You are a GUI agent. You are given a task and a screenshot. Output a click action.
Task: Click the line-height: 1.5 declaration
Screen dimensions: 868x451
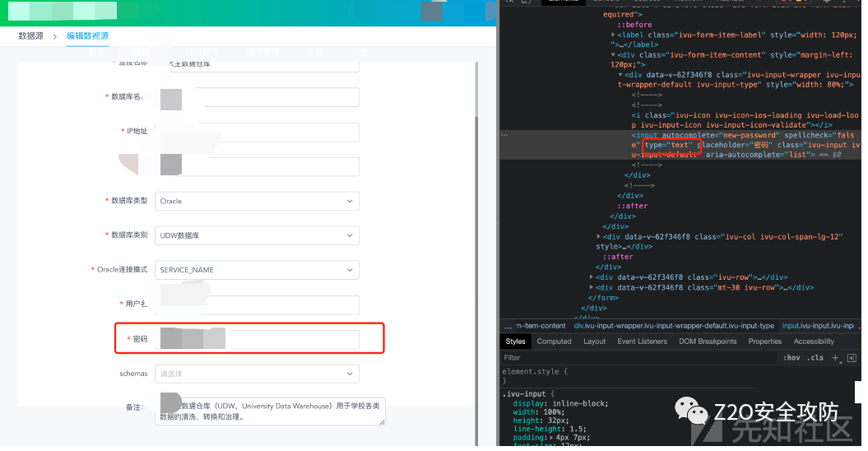click(550, 429)
